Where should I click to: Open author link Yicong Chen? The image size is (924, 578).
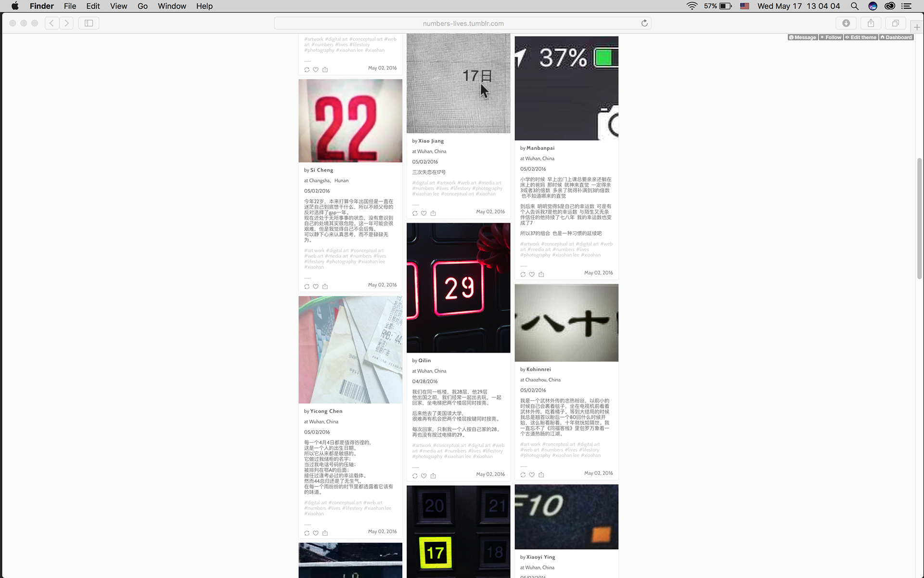tap(326, 411)
